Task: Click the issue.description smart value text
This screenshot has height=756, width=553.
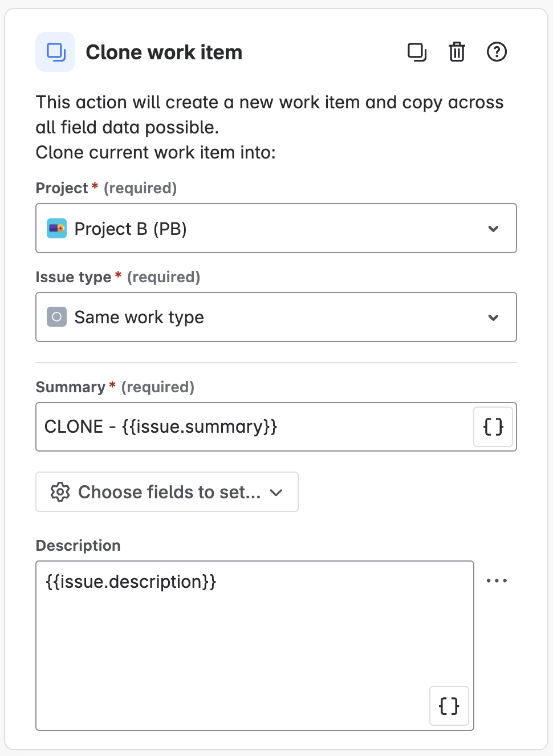Action: [131, 582]
